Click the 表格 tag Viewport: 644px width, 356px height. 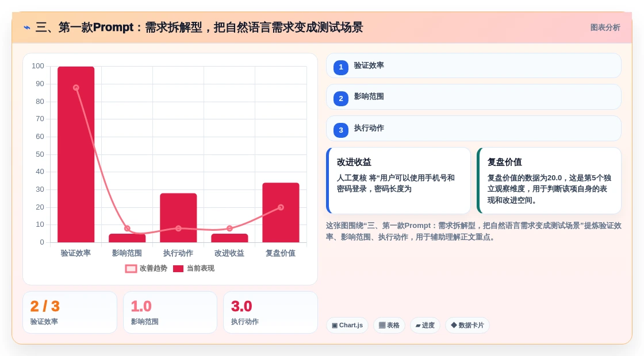389,325
